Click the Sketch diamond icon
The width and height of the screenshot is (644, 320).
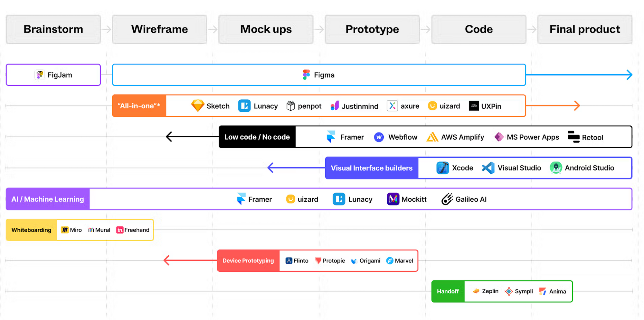(197, 106)
